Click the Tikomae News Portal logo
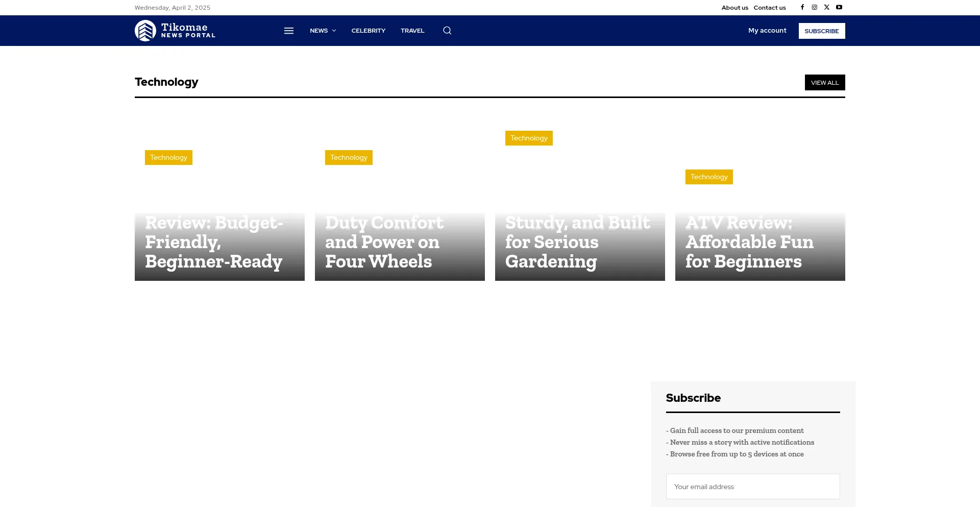The width and height of the screenshot is (980, 507). point(175,31)
